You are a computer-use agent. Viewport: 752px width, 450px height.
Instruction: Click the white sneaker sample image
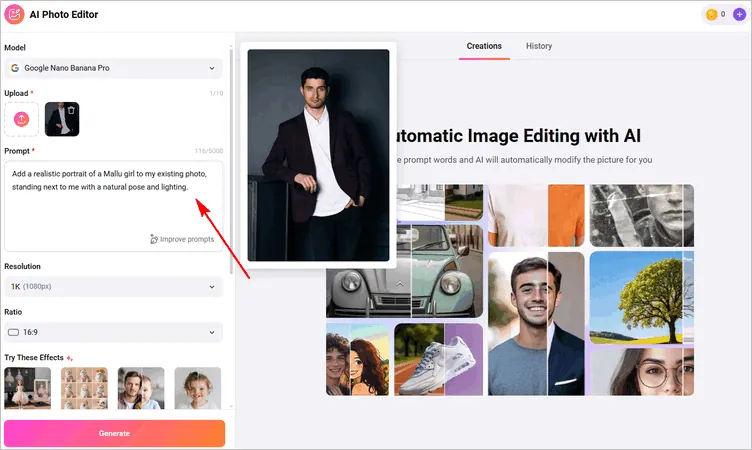438,359
